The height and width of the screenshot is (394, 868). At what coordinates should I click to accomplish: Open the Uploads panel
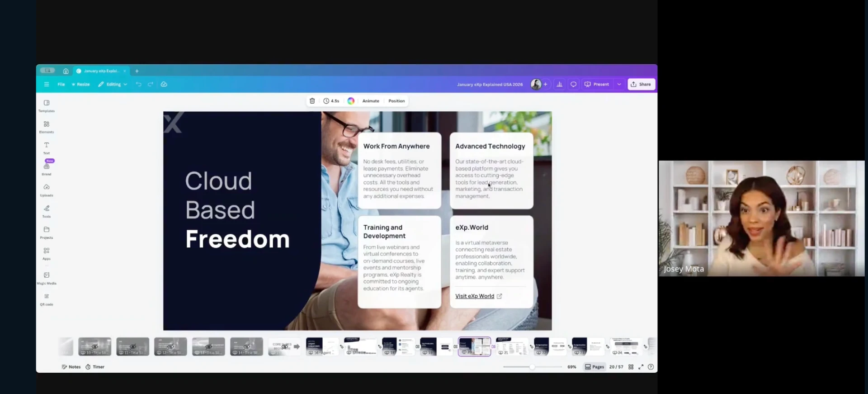click(47, 190)
